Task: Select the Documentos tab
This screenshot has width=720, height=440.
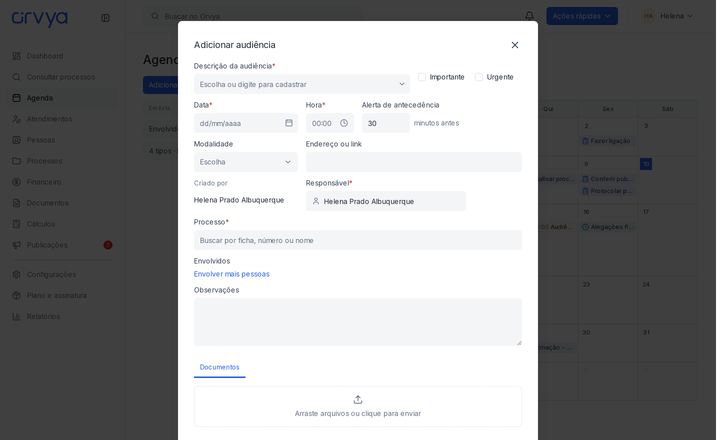Action: (x=219, y=367)
